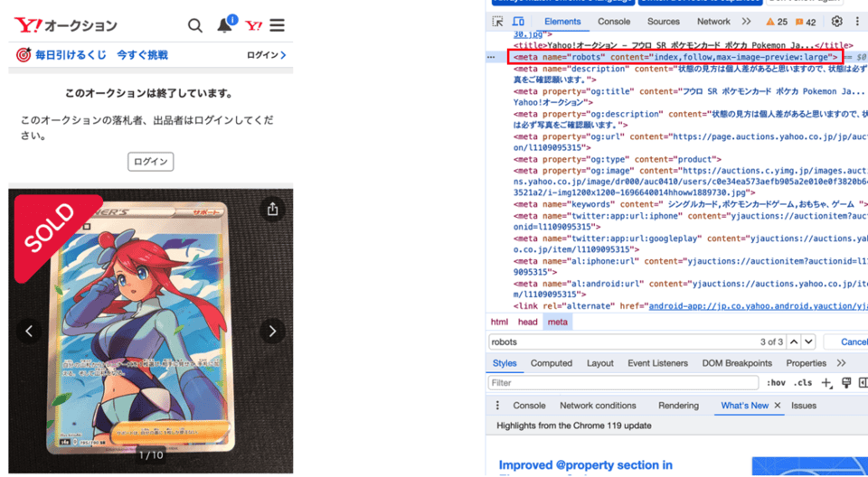Open the Network conditions drawer tab
Image resolution: width=868 pixels, height=477 pixels.
click(598, 406)
